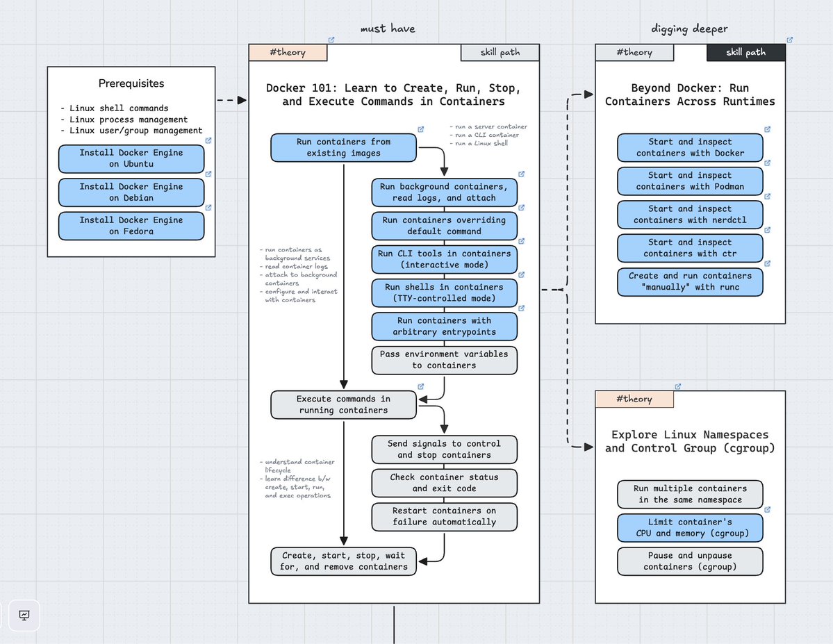Open Start and inspect containers with nerdctl
This screenshot has width=833, height=644.
(690, 214)
